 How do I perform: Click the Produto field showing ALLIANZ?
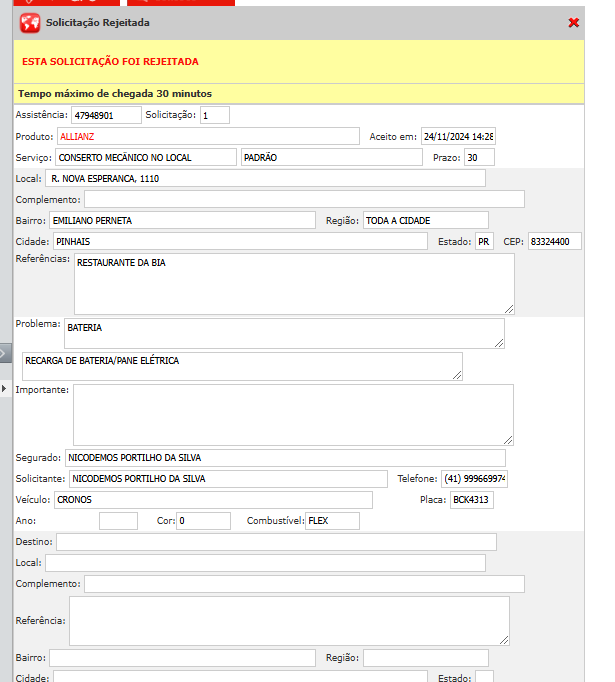[207, 136]
